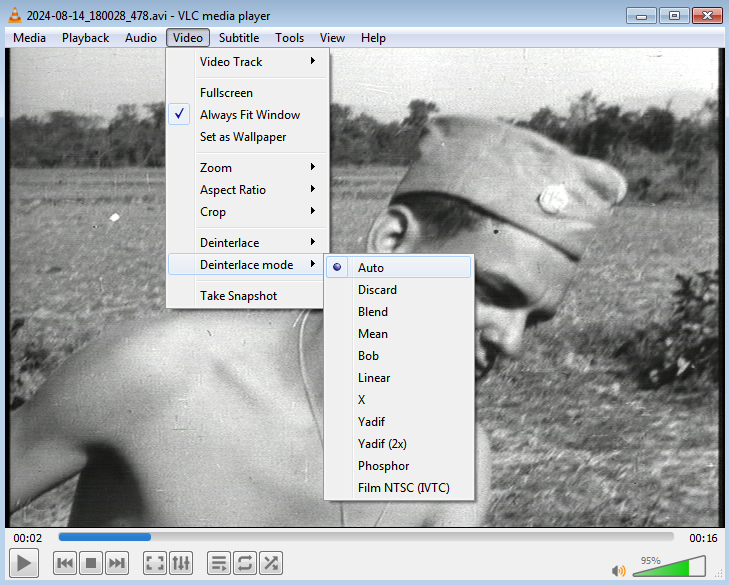729x585 pixels.
Task: Toggle loop repeat icon
Action: [245, 563]
